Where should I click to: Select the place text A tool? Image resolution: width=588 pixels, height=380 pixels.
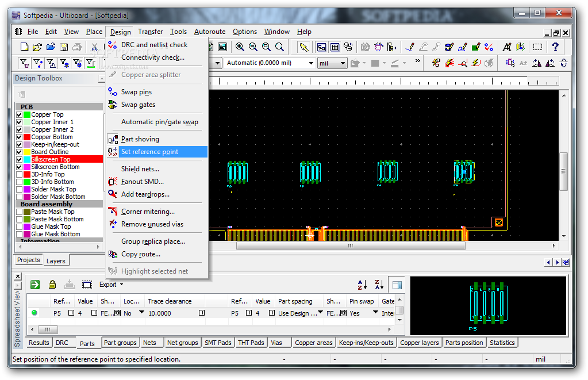(507, 47)
